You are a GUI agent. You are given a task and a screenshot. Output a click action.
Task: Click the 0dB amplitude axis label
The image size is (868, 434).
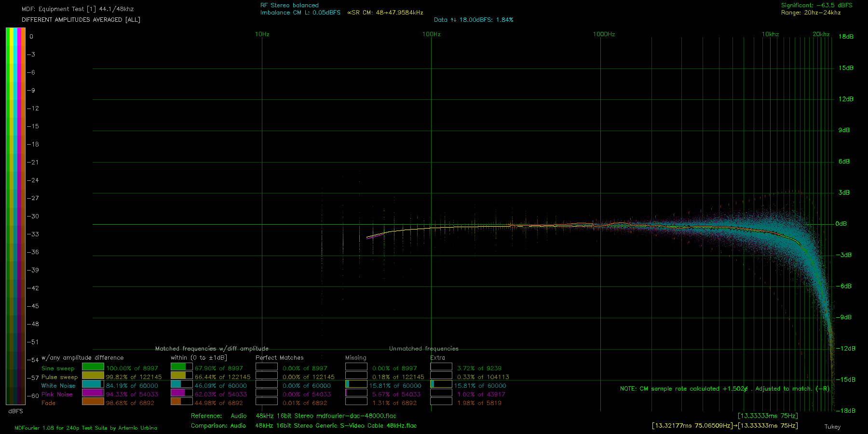[841, 224]
